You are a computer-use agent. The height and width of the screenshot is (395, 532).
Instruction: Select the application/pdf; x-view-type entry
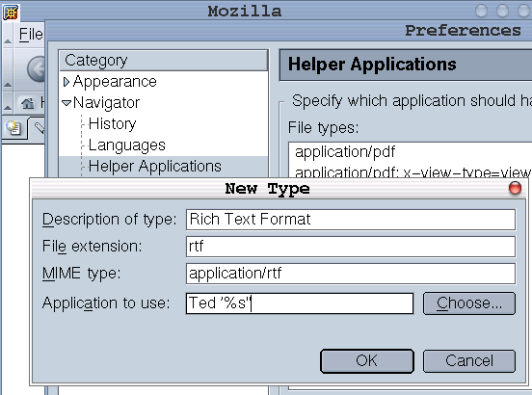click(x=411, y=172)
